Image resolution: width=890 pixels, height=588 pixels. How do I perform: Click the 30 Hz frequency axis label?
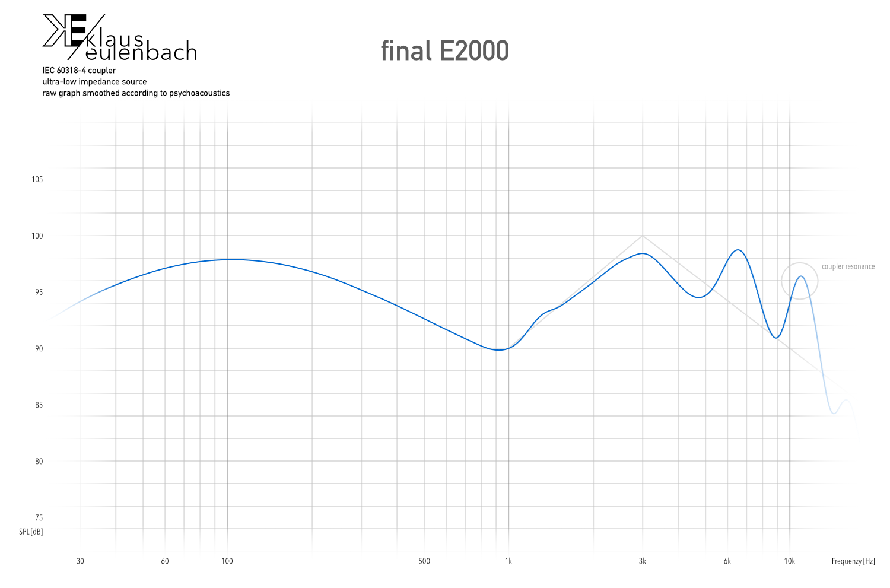[80, 561]
